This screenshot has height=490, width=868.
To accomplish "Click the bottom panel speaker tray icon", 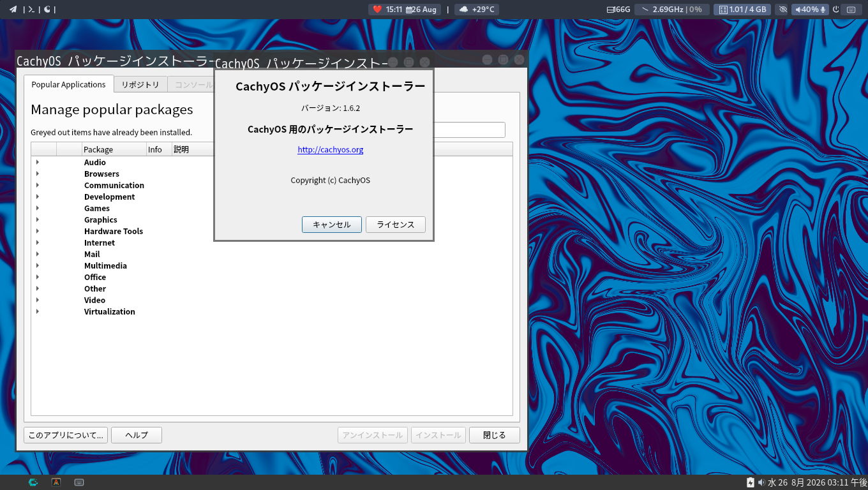I will pos(761,482).
